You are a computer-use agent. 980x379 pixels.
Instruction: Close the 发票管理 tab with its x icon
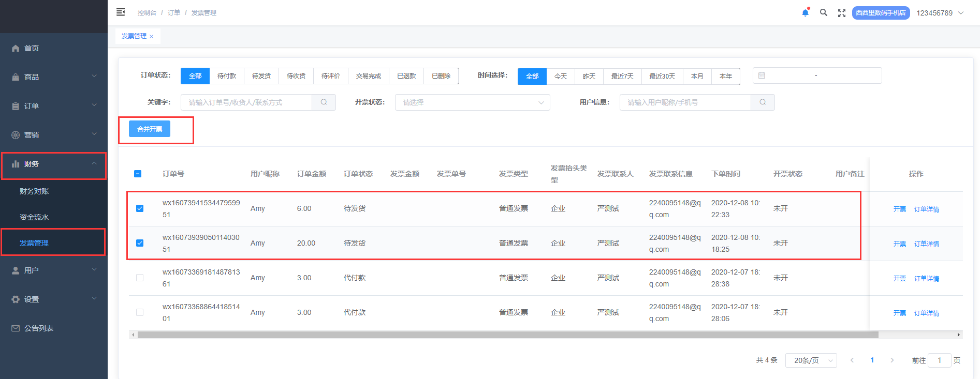coord(152,37)
